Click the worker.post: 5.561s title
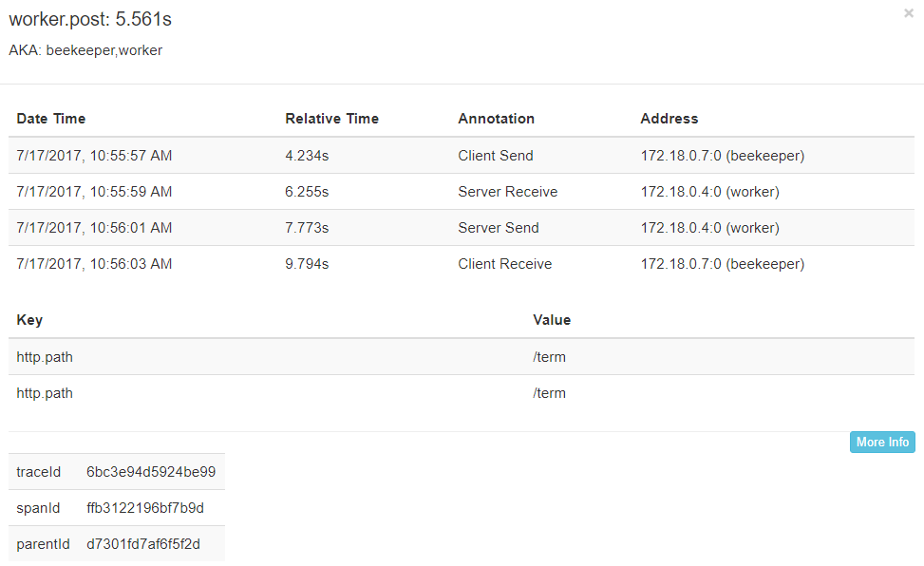The image size is (924, 566). click(x=90, y=20)
